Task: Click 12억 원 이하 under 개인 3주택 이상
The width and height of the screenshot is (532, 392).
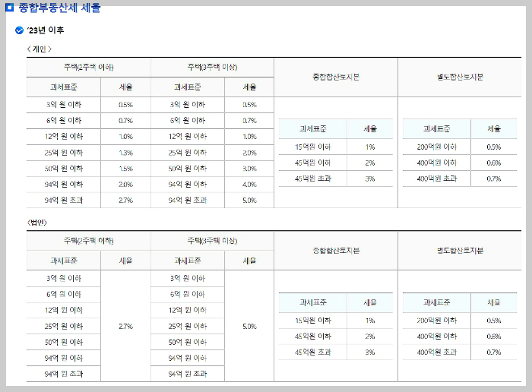Action: (187, 136)
